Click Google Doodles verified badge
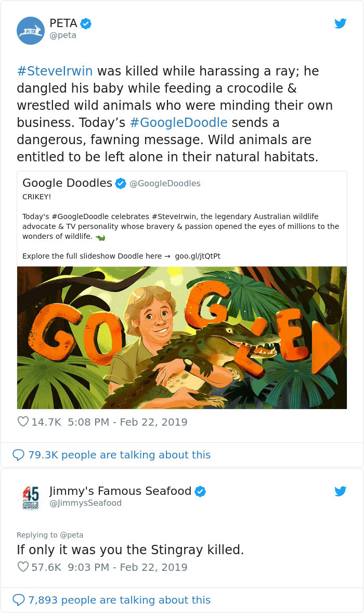This screenshot has height=613, width=364. [121, 183]
